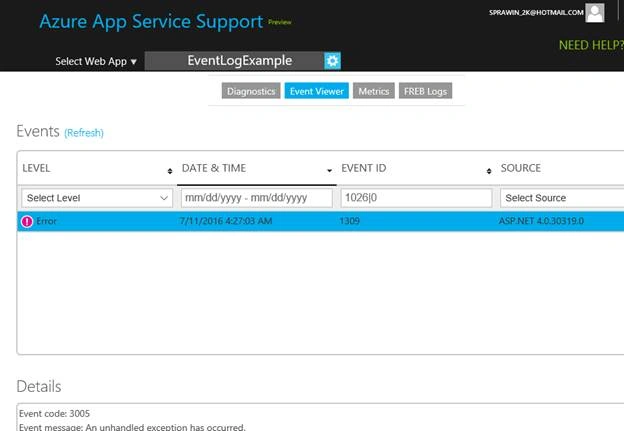Click the SOURCE column header
Viewport: 624px width, 431px height.
(521, 168)
